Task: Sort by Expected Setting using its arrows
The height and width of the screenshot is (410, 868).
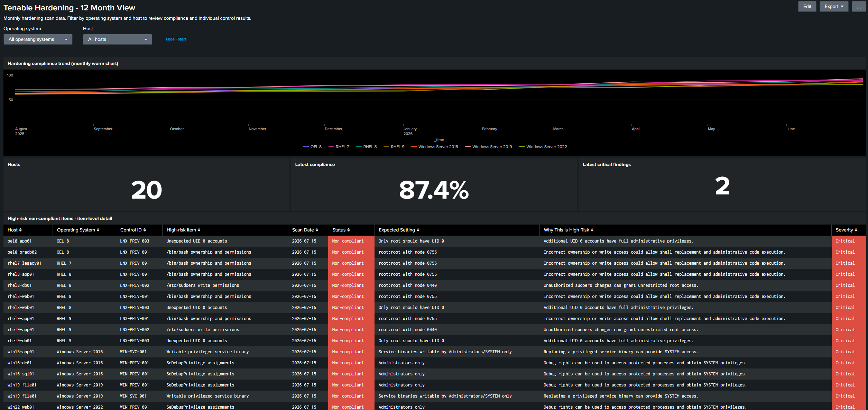Action: pos(418,230)
